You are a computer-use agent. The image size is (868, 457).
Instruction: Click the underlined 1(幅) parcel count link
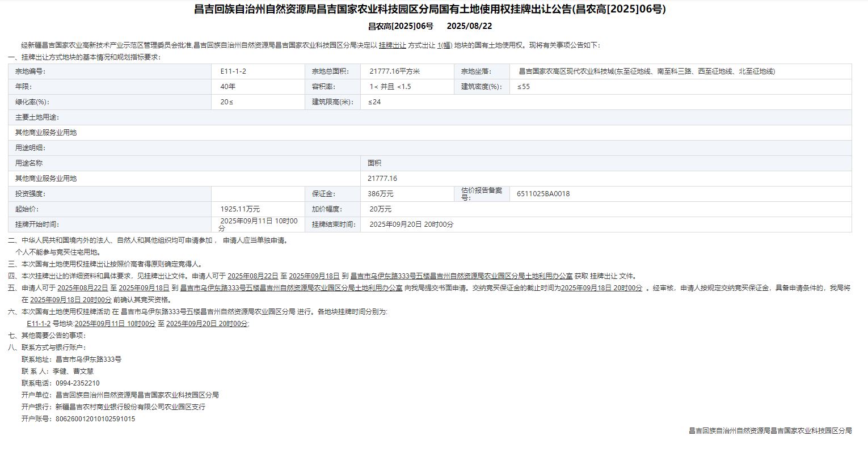click(444, 45)
